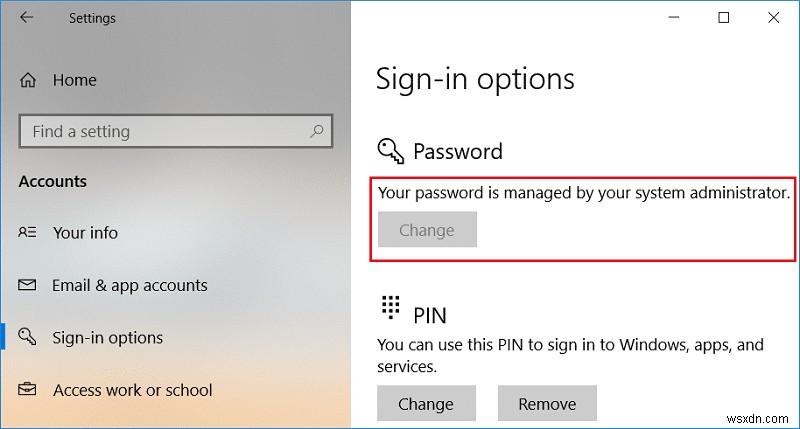
Task: Click the greyed-out password Change button
Action: click(427, 230)
